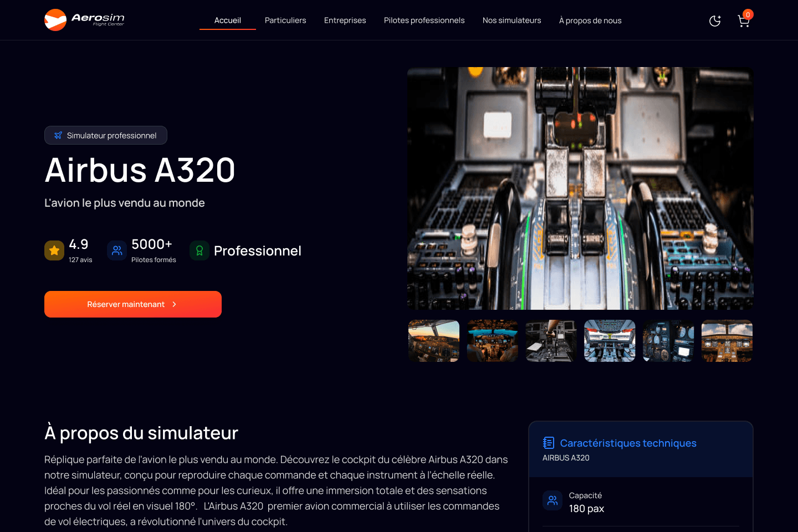Toggle dark mode moon icon
Image resolution: width=798 pixels, height=532 pixels.
click(715, 21)
